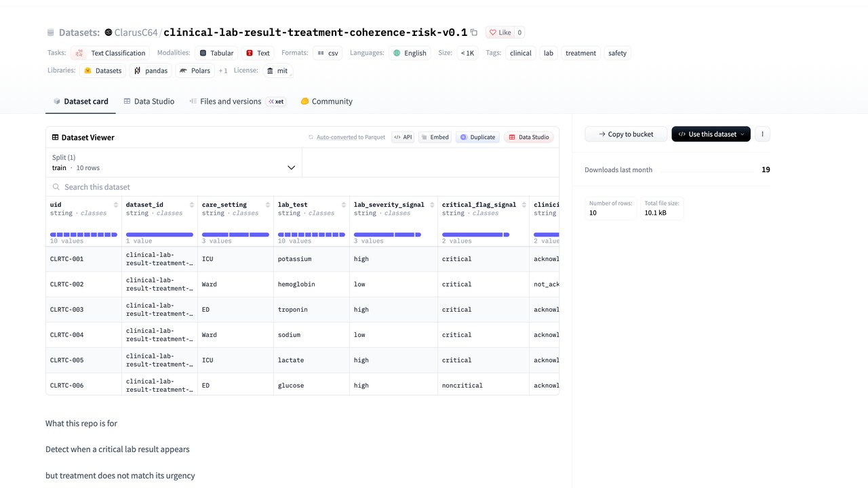Select the treatment tag
This screenshot has height=488, width=868.
[x=581, y=53]
